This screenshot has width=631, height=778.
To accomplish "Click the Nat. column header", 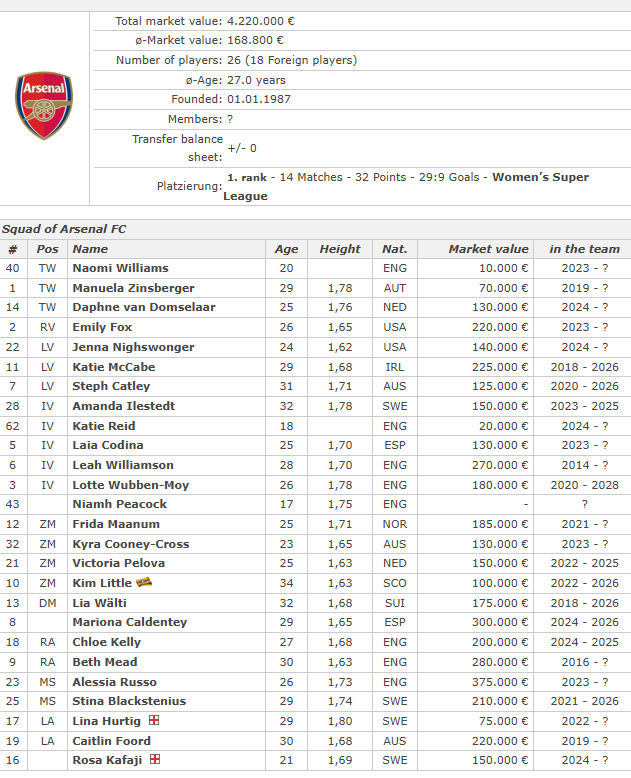I will [x=394, y=249].
